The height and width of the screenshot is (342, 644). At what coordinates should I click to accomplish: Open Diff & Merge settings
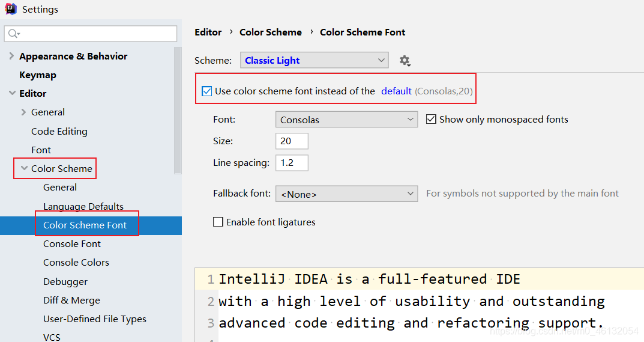point(71,300)
